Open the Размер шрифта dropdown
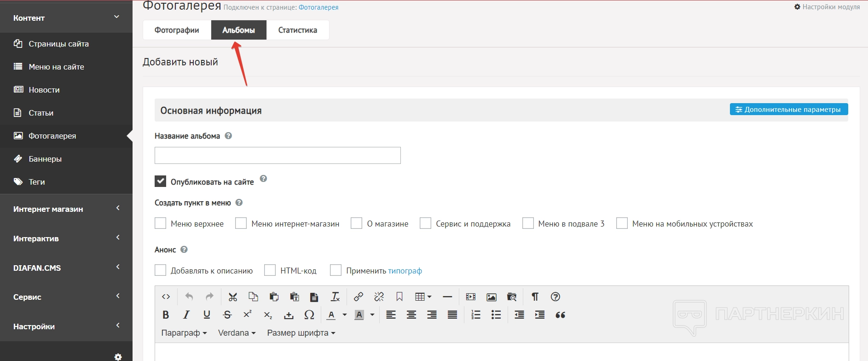The height and width of the screenshot is (361, 868). [301, 333]
